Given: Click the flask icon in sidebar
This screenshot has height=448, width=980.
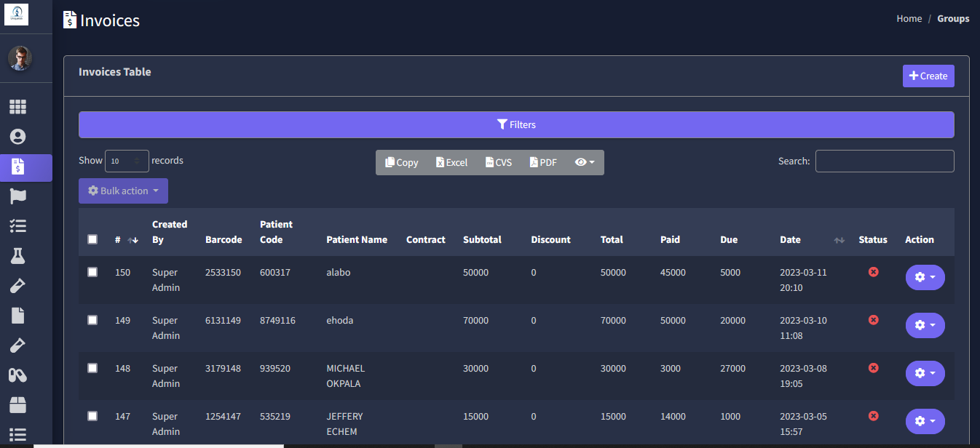Looking at the screenshot, I should point(17,255).
